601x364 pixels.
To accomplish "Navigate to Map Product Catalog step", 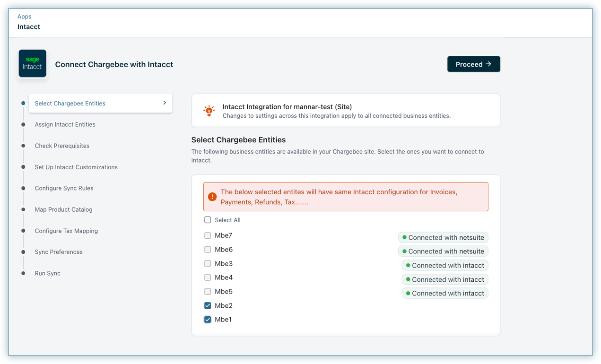I will pyautogui.click(x=63, y=209).
